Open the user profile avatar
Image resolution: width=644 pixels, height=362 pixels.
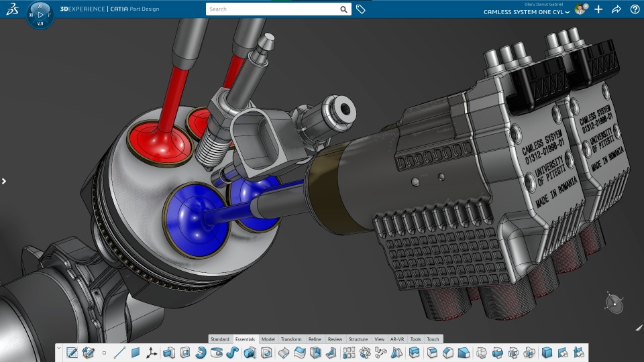[x=580, y=9]
